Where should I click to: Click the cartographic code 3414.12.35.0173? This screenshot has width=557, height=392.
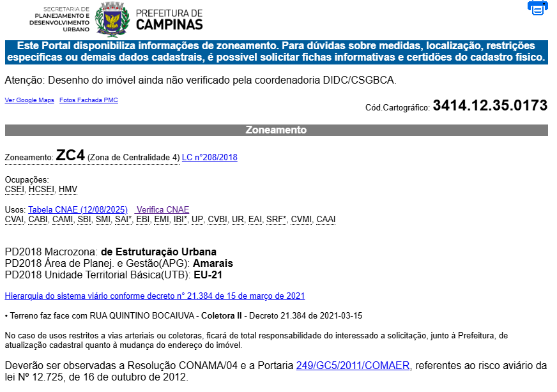point(490,106)
